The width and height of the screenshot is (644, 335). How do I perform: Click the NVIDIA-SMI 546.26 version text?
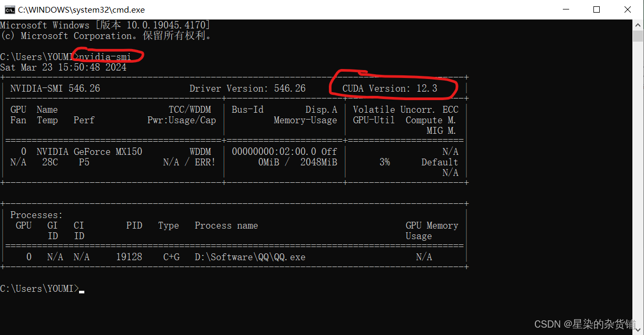tap(55, 88)
